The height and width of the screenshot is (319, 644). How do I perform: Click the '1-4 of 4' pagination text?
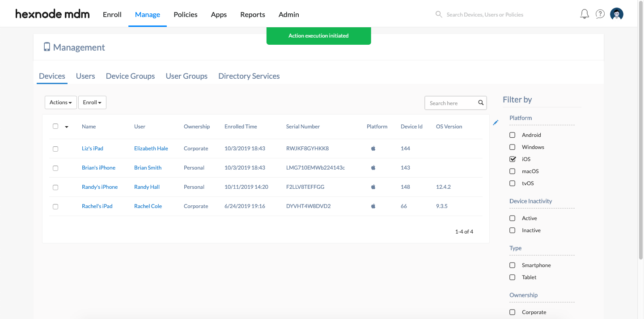point(464,232)
